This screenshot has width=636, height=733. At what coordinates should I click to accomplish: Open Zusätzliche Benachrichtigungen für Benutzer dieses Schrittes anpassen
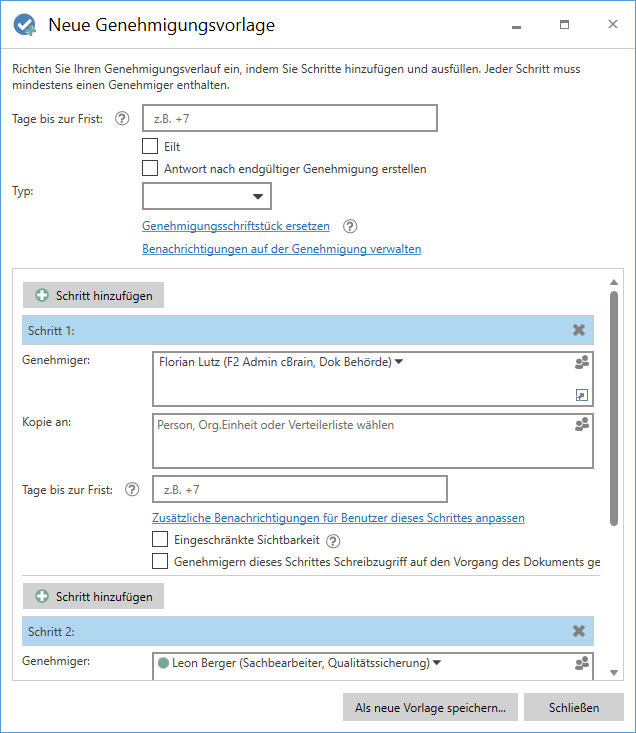pyautogui.click(x=338, y=518)
